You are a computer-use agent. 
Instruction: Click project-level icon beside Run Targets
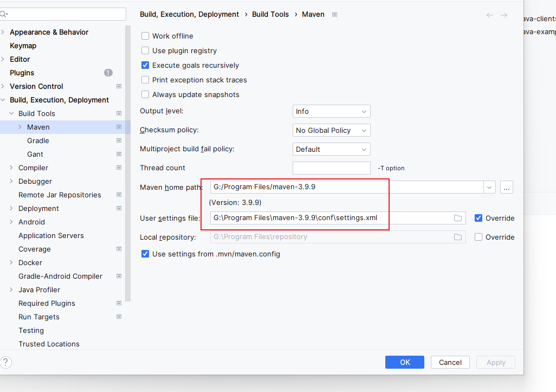pos(119,317)
